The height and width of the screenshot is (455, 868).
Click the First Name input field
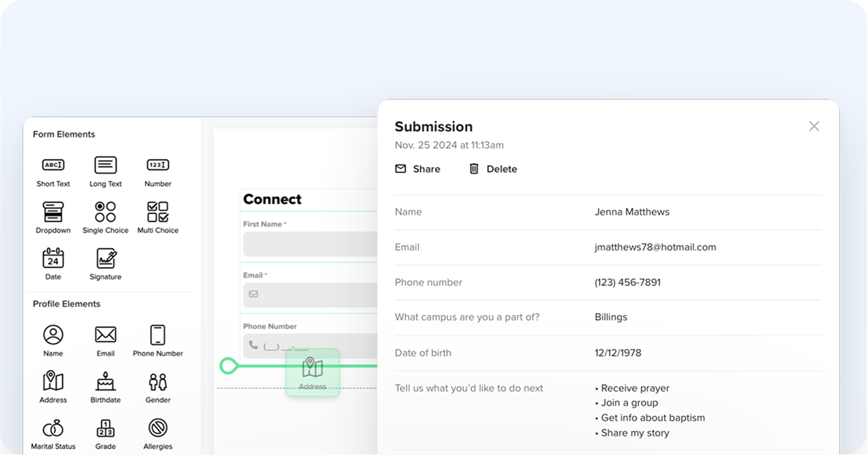(311, 244)
